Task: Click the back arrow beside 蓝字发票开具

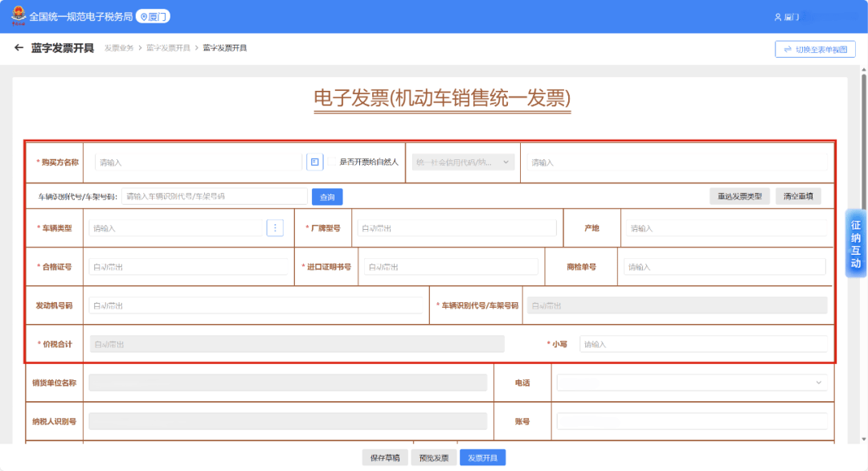Action: (x=18, y=48)
